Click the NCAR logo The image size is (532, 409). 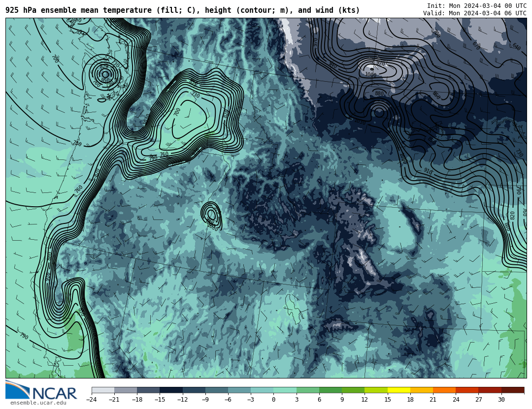41,390
